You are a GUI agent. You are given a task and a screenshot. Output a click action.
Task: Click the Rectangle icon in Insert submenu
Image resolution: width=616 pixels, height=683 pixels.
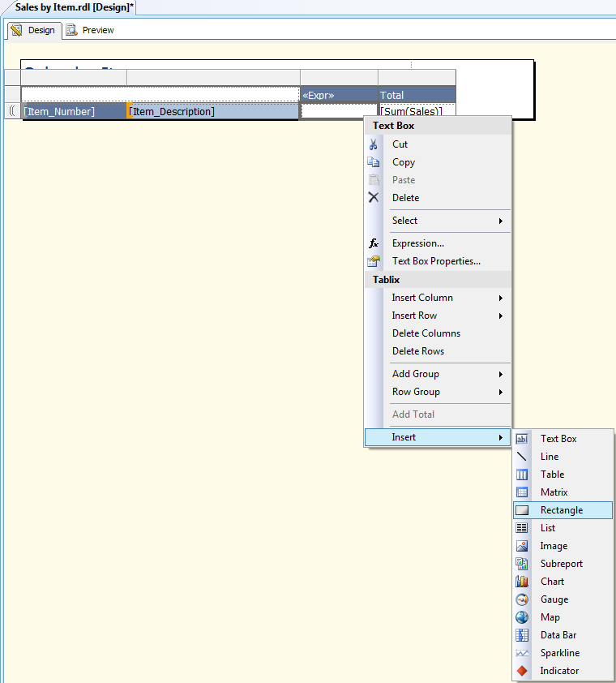pyautogui.click(x=523, y=510)
